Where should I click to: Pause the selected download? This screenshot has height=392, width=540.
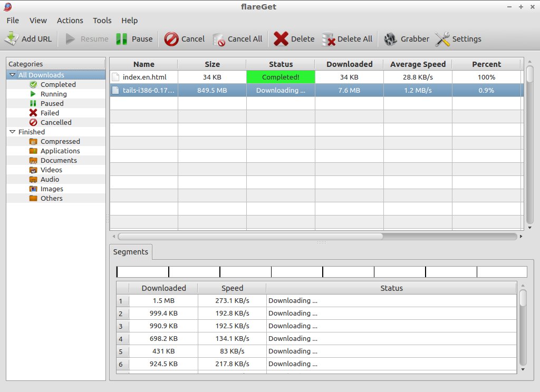[134, 39]
